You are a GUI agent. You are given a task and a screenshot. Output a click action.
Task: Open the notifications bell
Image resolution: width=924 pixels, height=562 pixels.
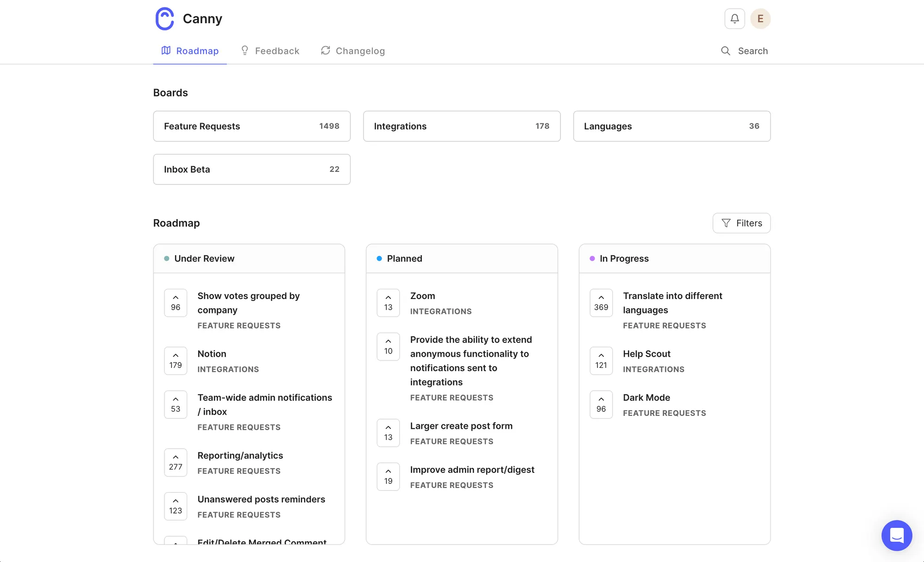click(735, 18)
